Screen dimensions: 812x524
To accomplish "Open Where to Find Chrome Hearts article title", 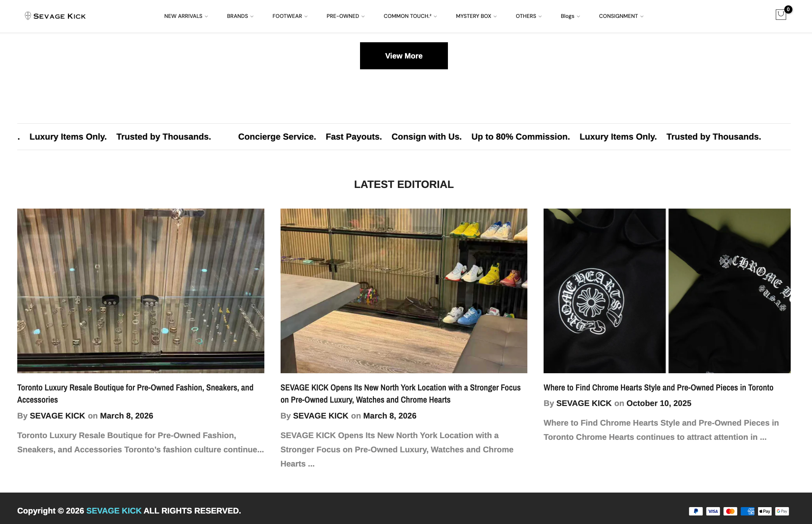I will 658,387.
